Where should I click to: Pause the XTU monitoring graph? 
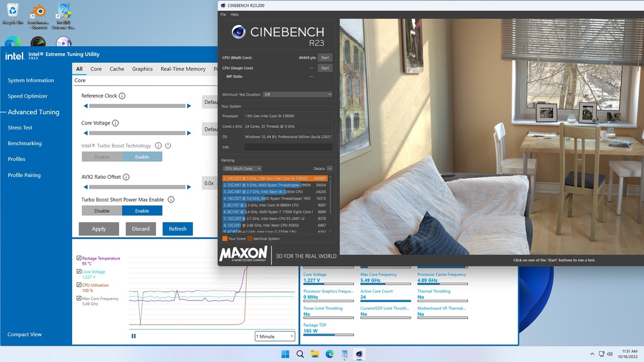[x=134, y=336]
